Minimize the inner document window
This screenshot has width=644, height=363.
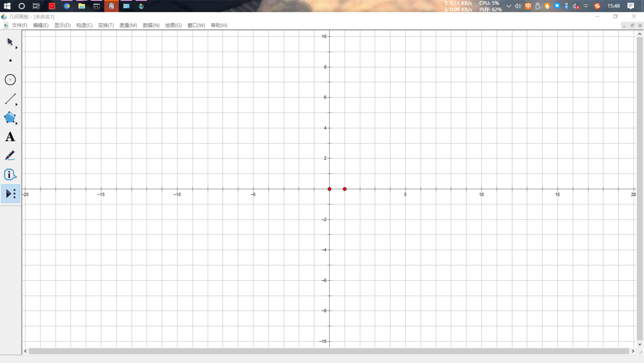click(x=624, y=25)
